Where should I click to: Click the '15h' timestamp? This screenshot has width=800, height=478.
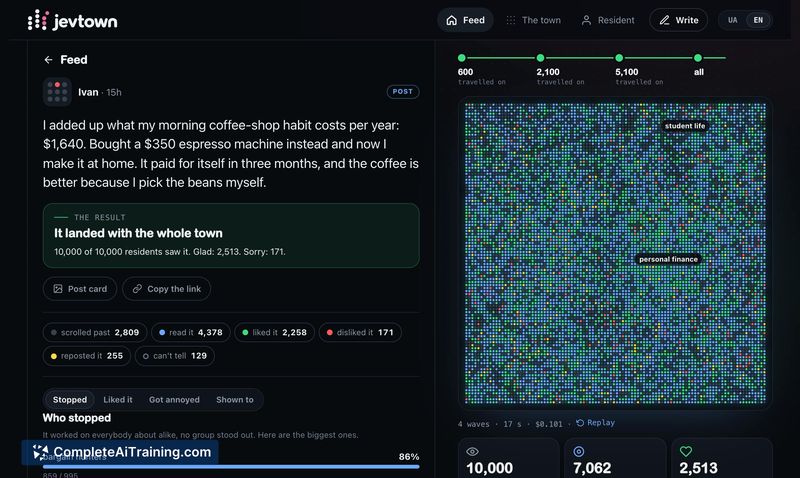pos(114,92)
